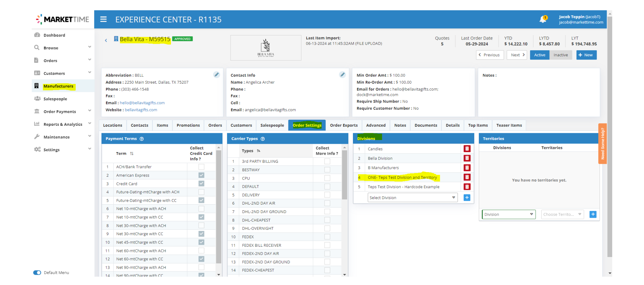Add selected division with plus icon
The height and width of the screenshot is (285, 644).
click(467, 198)
